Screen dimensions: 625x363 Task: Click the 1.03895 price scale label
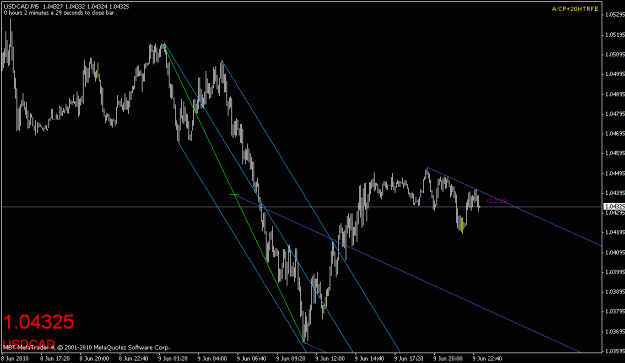pyautogui.click(x=614, y=292)
